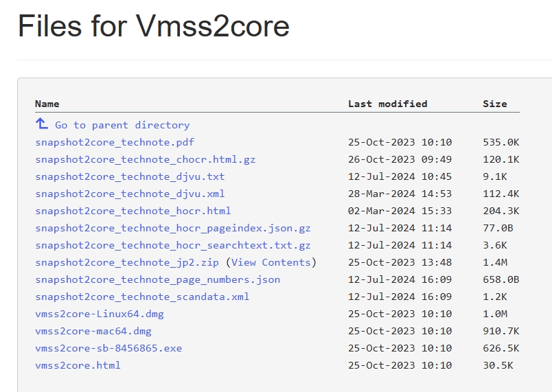Click the size value '1.0M'

495,314
